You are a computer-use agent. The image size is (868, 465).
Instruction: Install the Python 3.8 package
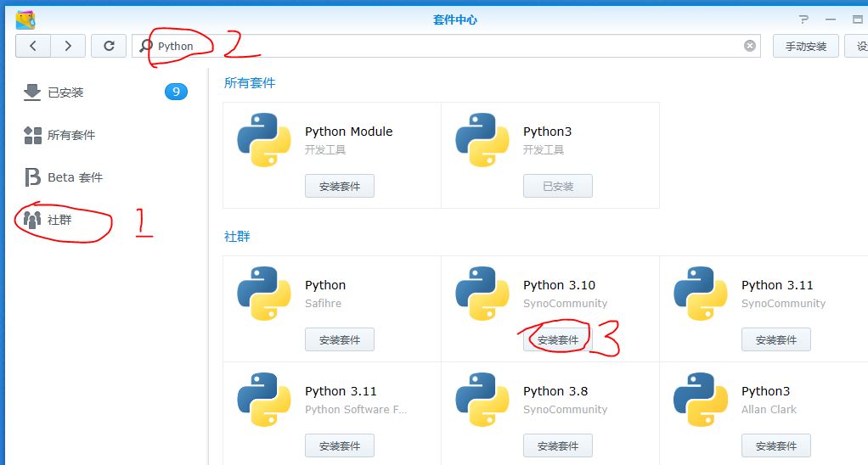(557, 445)
